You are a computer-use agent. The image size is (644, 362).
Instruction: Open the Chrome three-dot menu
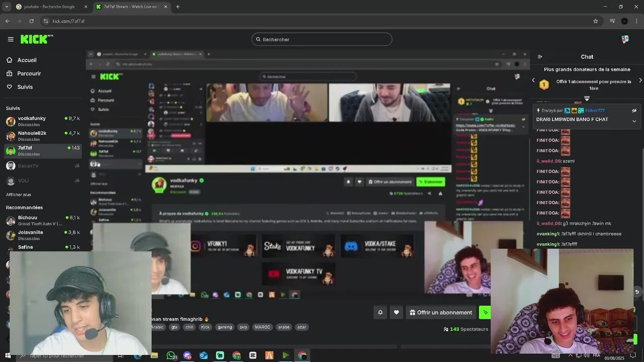[x=636, y=21]
